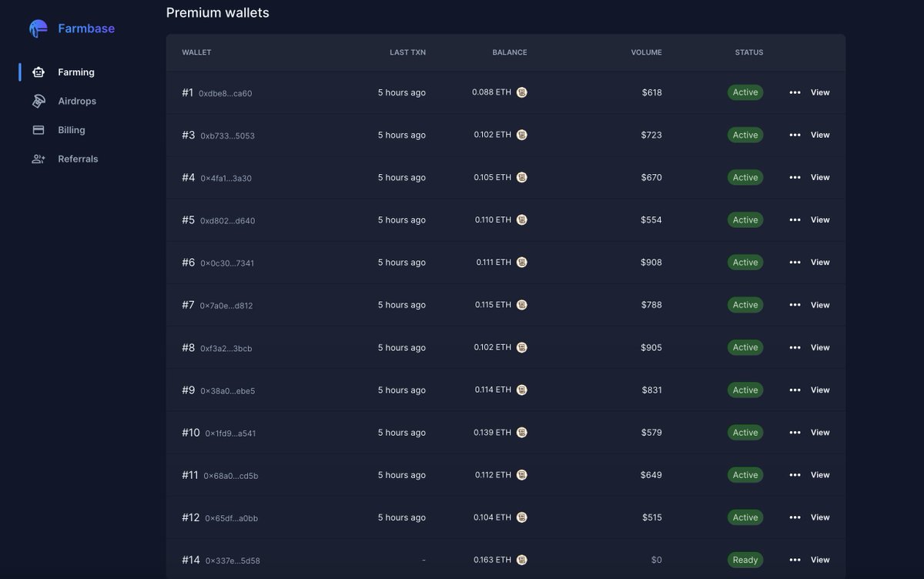Open the more options menu for wallet #10

click(795, 433)
